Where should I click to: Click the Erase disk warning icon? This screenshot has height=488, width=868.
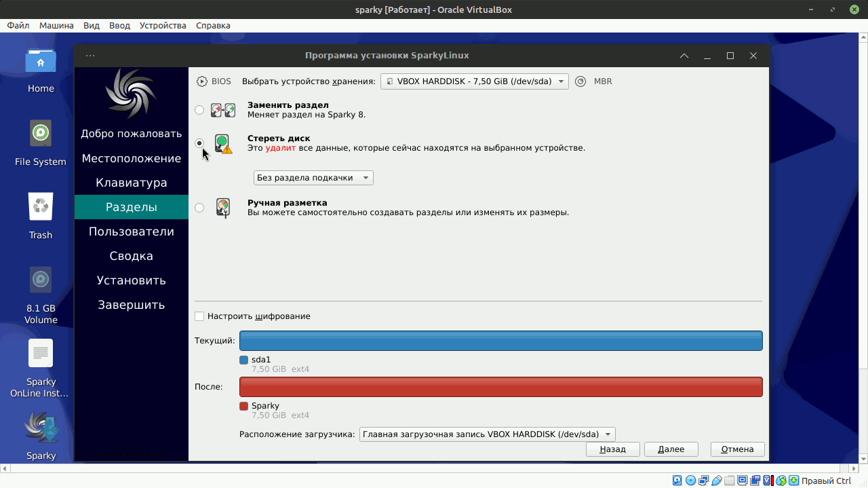pos(223,143)
